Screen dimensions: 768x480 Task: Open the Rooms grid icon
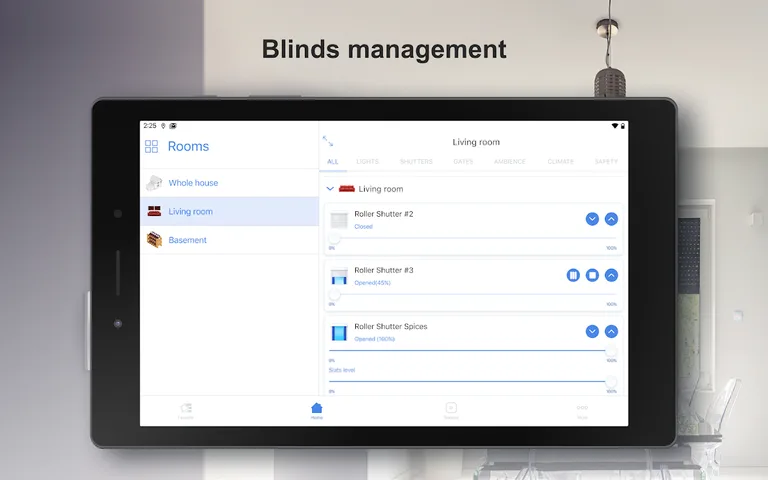pos(151,146)
